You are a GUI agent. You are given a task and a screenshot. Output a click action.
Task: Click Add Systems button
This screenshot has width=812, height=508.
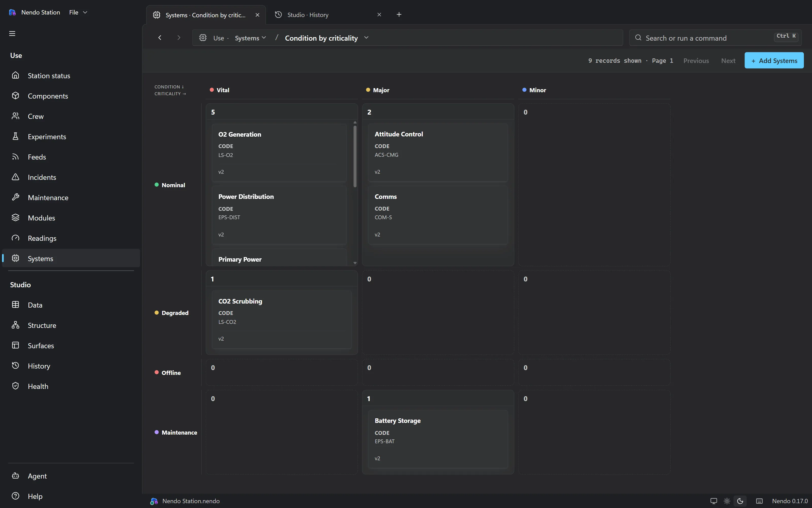[x=774, y=60]
